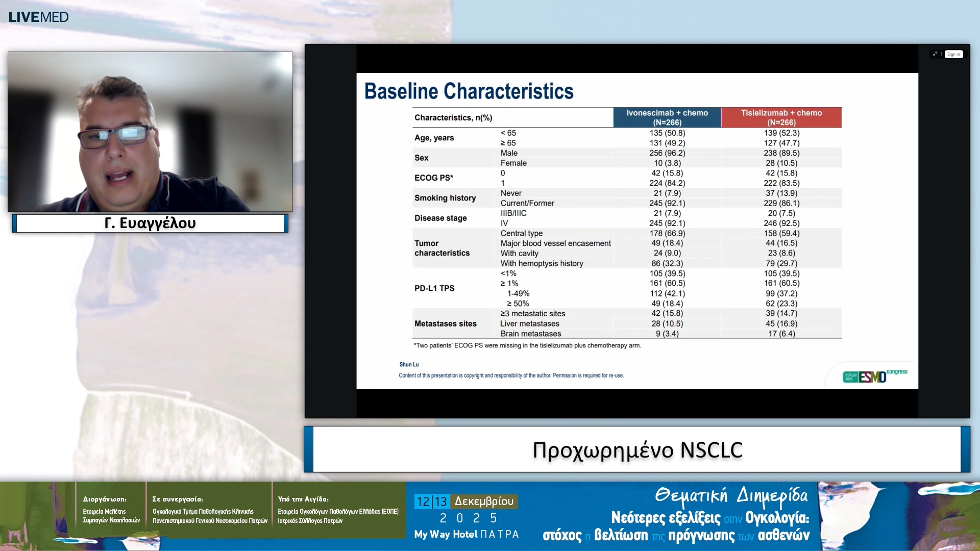Click the Υπό την Αιγίδα section

click(x=337, y=510)
